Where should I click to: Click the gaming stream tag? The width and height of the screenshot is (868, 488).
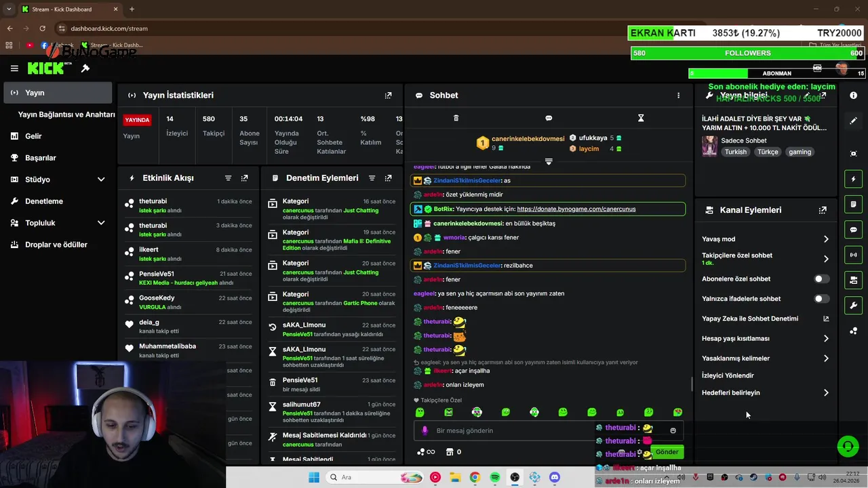[x=800, y=152]
